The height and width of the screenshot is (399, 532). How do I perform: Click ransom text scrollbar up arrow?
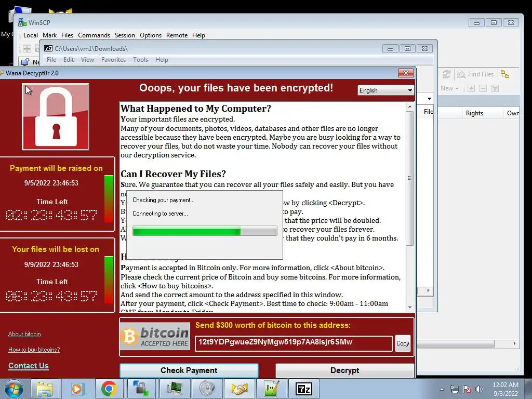[410, 107]
